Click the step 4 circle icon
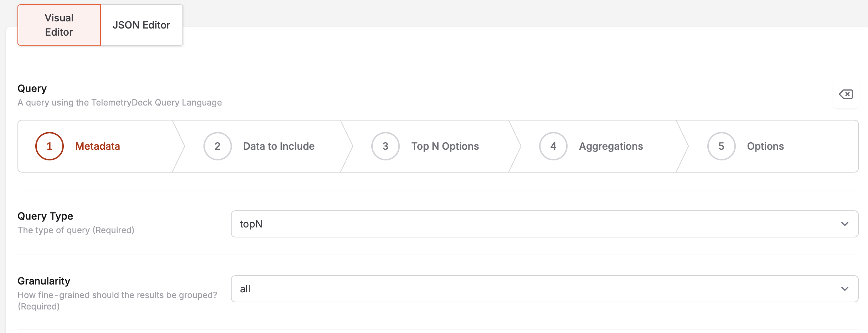The image size is (868, 333). tap(553, 146)
